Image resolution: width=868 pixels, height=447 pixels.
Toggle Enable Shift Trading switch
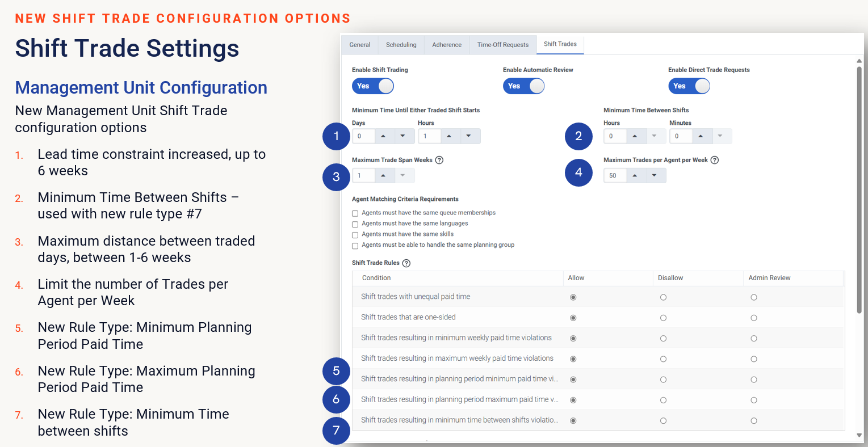tap(372, 86)
